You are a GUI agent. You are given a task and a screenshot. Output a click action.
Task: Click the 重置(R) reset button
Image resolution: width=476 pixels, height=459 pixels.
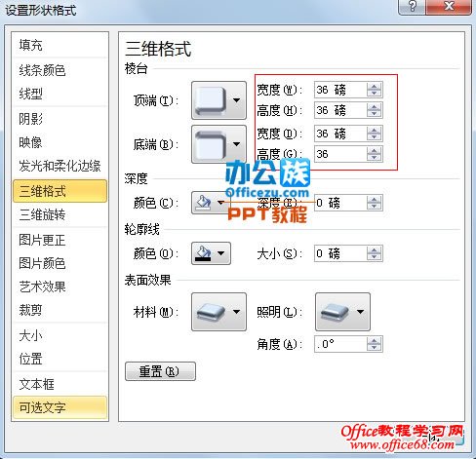tap(160, 371)
